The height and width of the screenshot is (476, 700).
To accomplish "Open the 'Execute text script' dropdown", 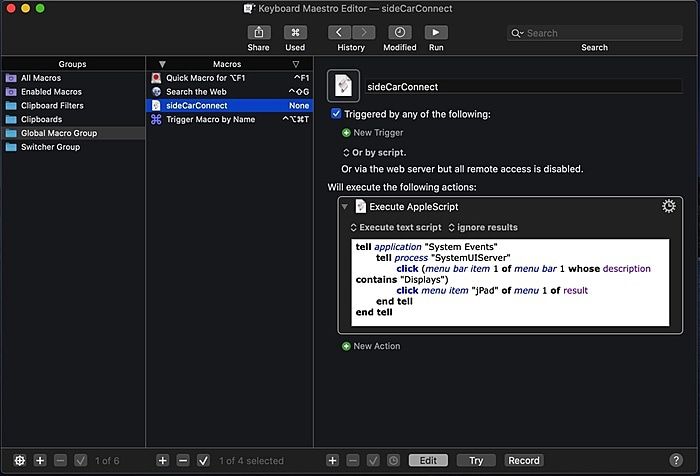I will (395, 227).
